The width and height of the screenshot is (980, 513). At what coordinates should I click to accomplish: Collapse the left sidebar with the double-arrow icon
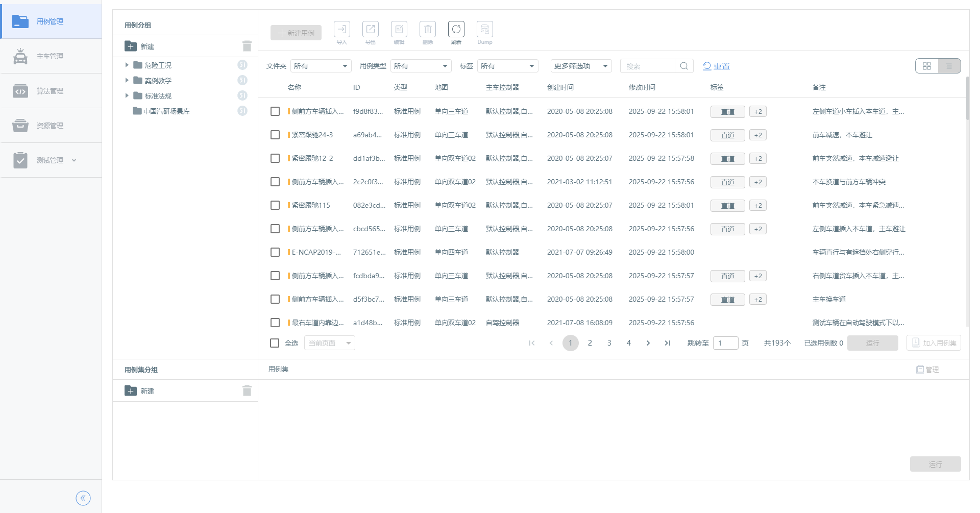coord(83,498)
